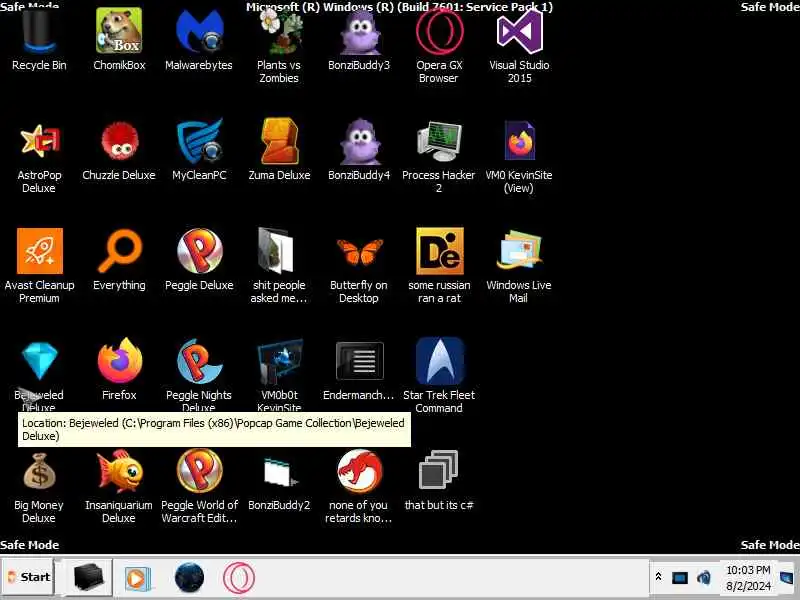Open the Start menu
Screen dimensions: 800x600
pos(29,577)
